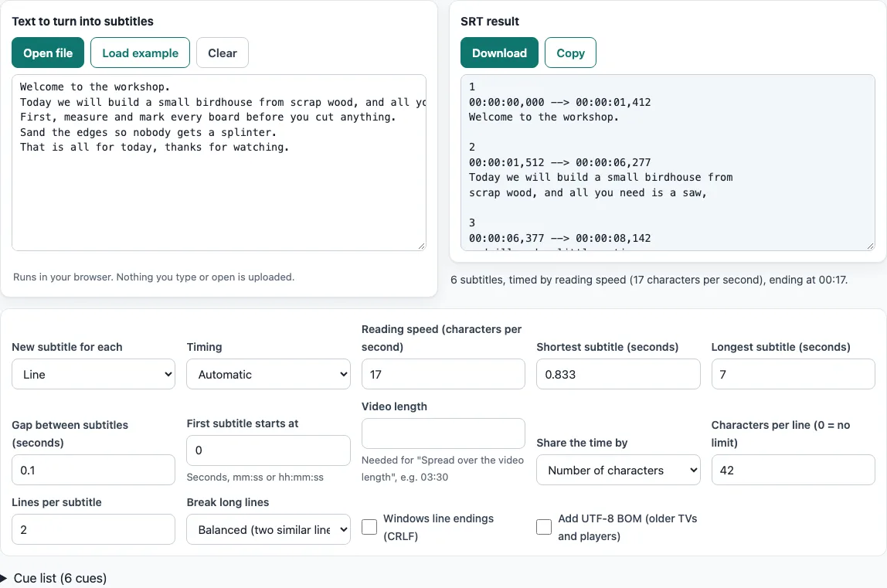Click the line 'Welcome to the workshop.' in input
Image resolution: width=887 pixels, height=588 pixels.
coord(95,87)
